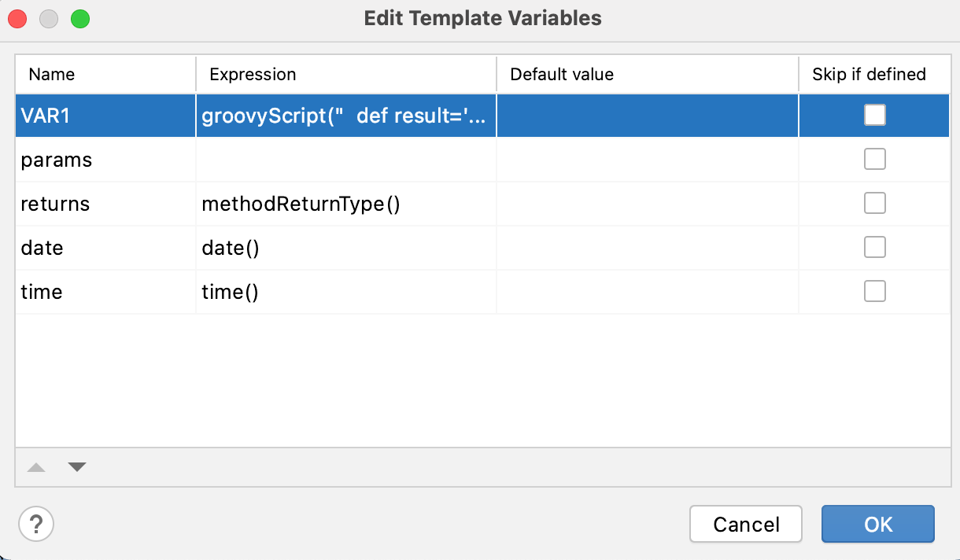Click the green maximize window button
960x560 pixels.
click(x=80, y=19)
